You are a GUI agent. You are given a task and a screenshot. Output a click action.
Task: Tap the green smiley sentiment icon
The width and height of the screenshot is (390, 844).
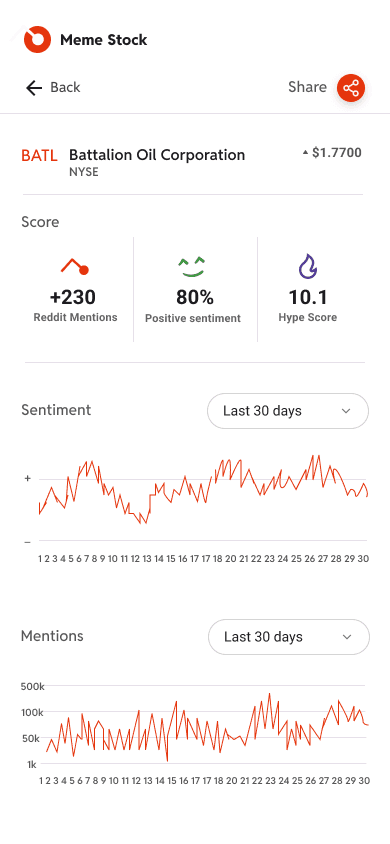(x=193, y=267)
